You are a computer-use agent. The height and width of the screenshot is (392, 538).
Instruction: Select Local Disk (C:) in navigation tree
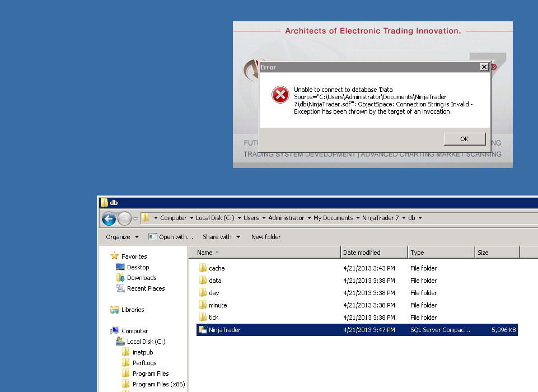tap(146, 342)
